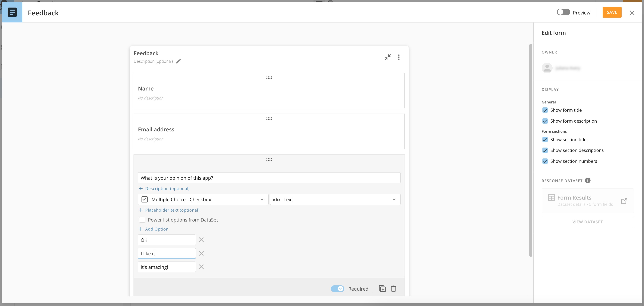Remove the 'OK' option with X
Image resolution: width=644 pixels, height=306 pixels.
201,240
